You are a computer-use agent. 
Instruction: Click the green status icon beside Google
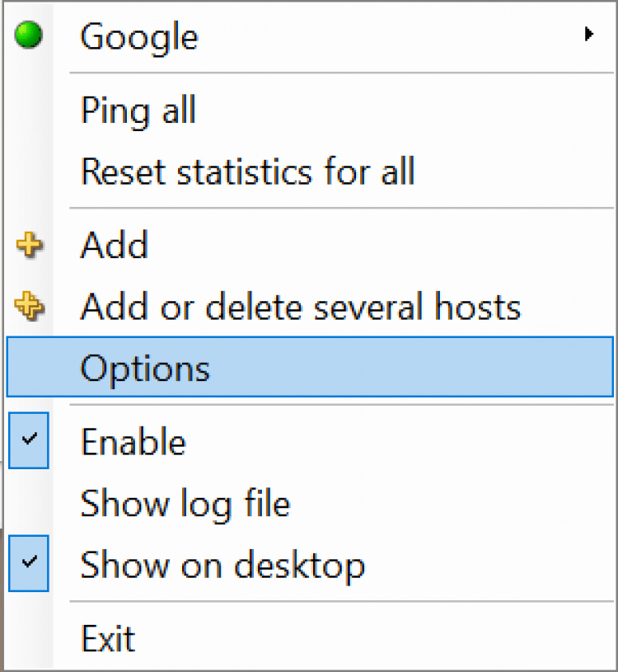(x=29, y=36)
